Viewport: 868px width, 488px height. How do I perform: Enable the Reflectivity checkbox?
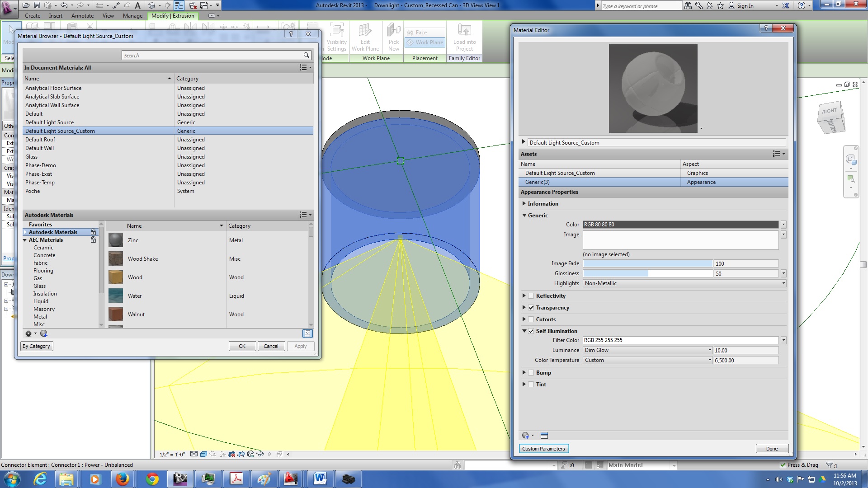(x=531, y=296)
